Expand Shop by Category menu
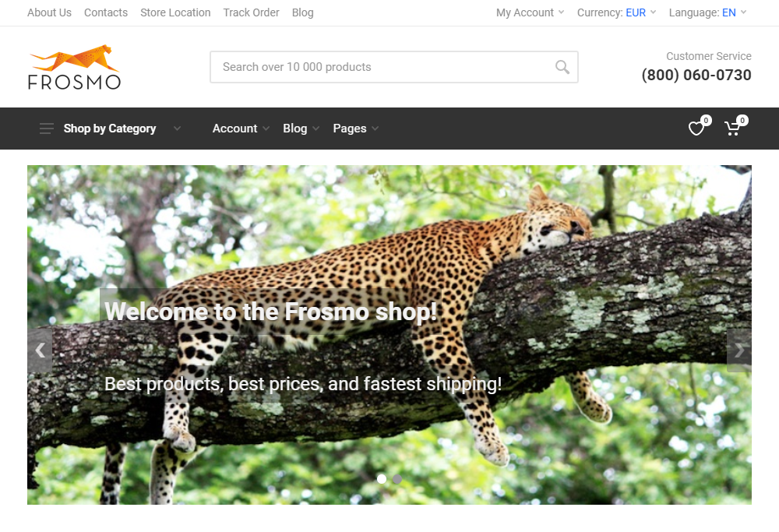This screenshot has width=779, height=532. pyautogui.click(x=110, y=129)
